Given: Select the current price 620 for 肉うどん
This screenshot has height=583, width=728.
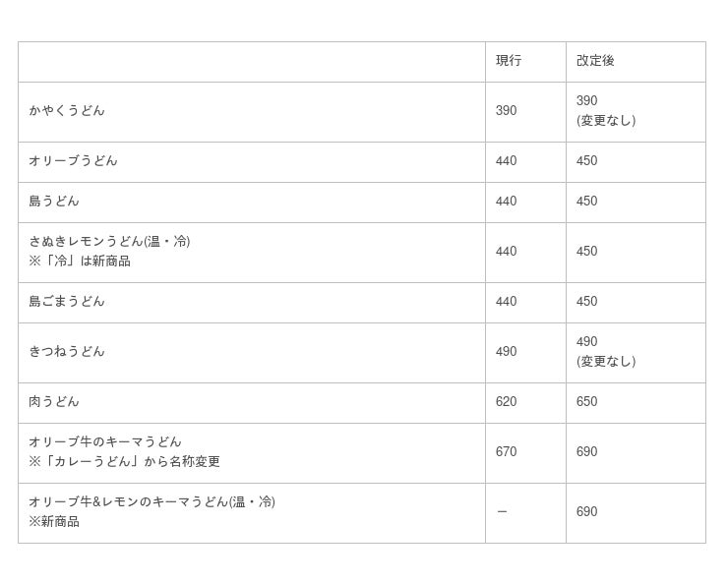Looking at the screenshot, I should click(x=506, y=402).
